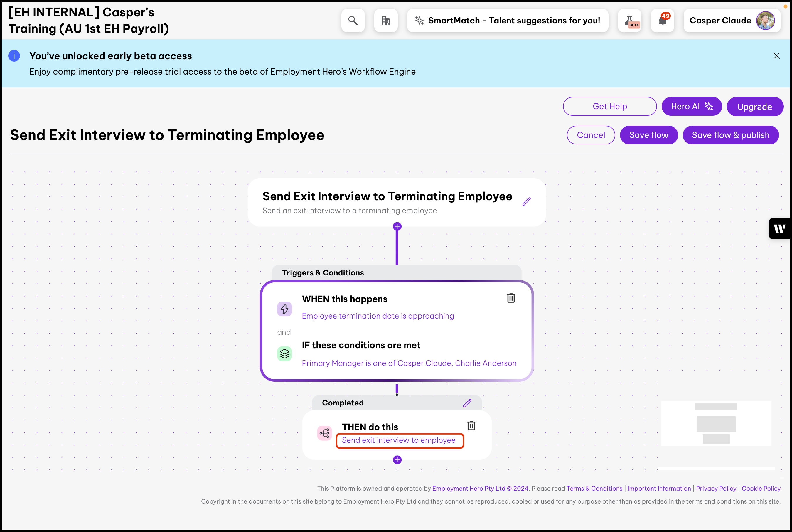Open the notifications bell icon
Screen dimensions: 792x532
tap(662, 21)
